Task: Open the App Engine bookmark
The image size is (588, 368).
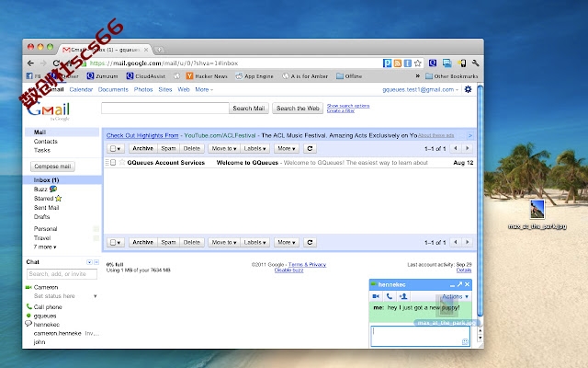Action: pyautogui.click(x=254, y=76)
